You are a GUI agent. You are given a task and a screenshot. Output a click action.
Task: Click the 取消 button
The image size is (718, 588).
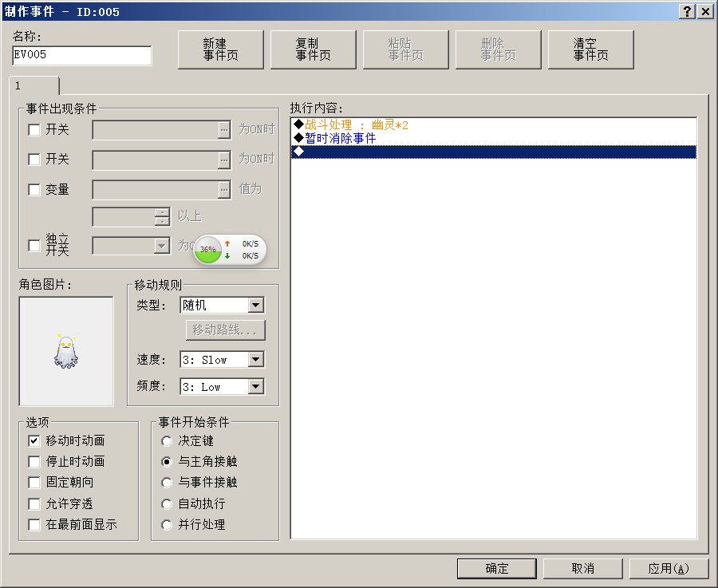coord(583,569)
